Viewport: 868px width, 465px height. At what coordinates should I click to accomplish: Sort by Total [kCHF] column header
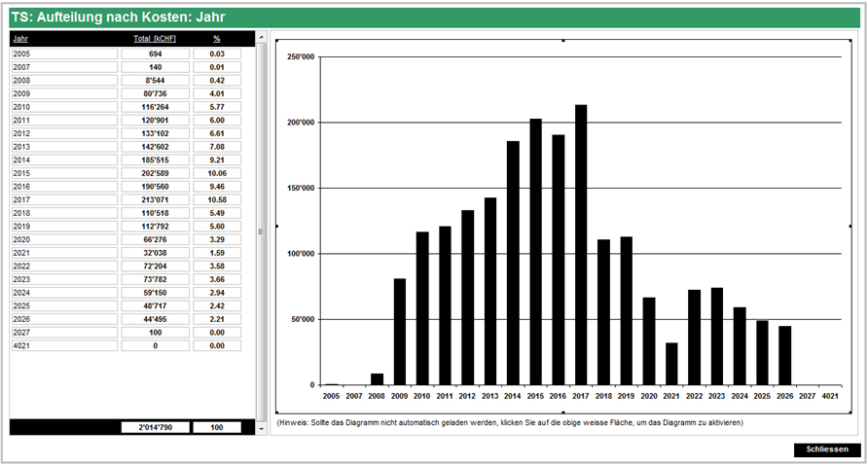[x=155, y=38]
